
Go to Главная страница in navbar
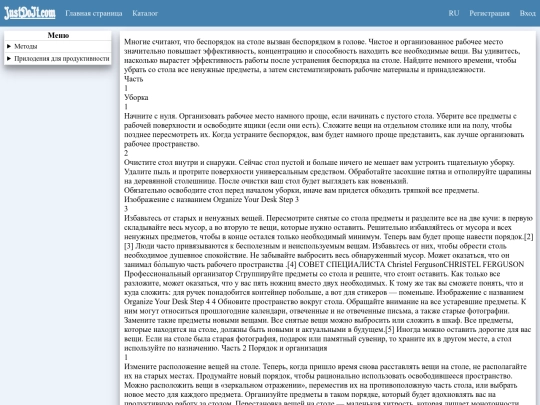(94, 13)
